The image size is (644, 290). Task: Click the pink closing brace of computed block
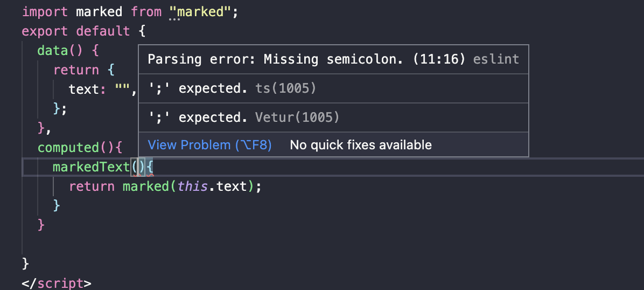41,225
